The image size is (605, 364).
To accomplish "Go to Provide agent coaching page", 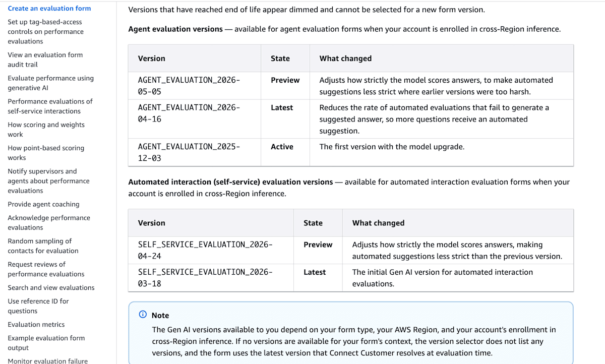I will tap(43, 204).
